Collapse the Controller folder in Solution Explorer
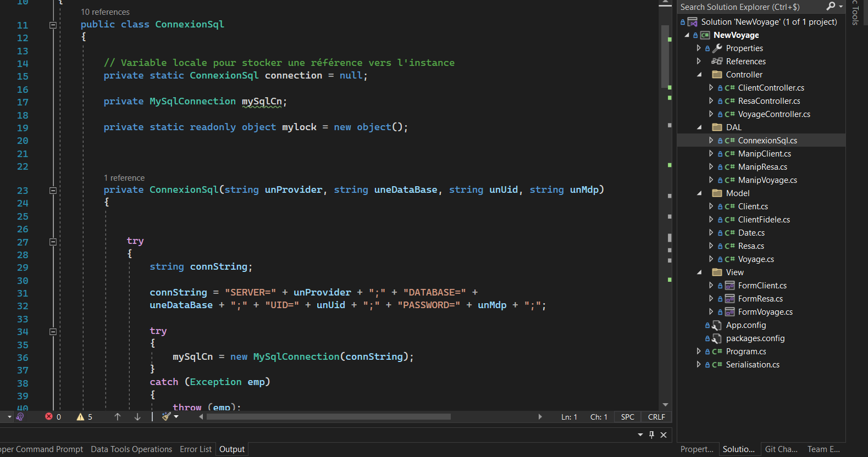Screen dimensions: 868x457 click(699, 75)
